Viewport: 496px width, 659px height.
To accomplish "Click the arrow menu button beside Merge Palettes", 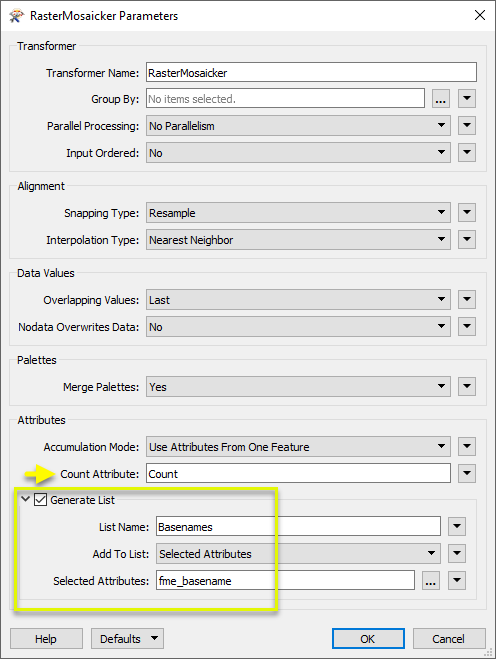I will click(467, 387).
